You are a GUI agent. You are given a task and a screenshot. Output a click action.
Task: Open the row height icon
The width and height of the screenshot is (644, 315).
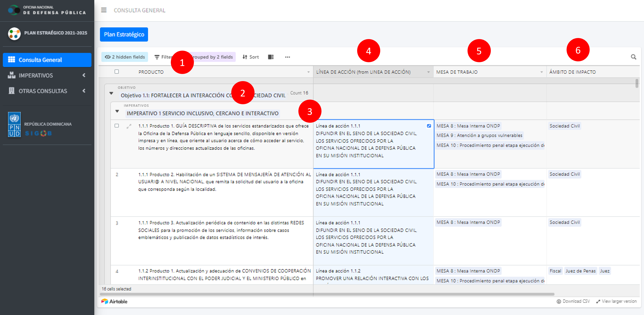pyautogui.click(x=271, y=57)
